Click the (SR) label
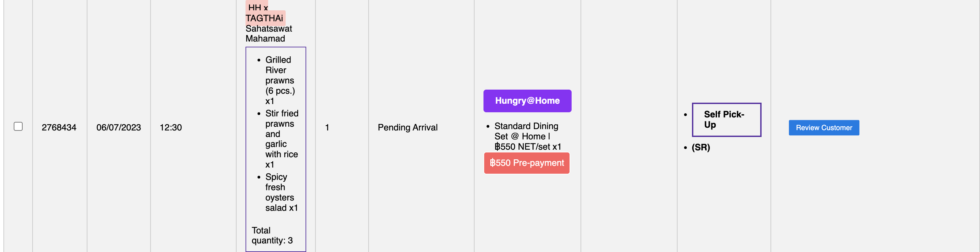 (x=701, y=147)
